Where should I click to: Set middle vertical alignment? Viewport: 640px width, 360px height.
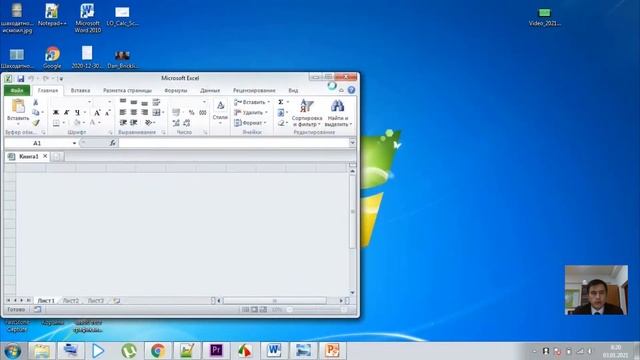tap(134, 102)
